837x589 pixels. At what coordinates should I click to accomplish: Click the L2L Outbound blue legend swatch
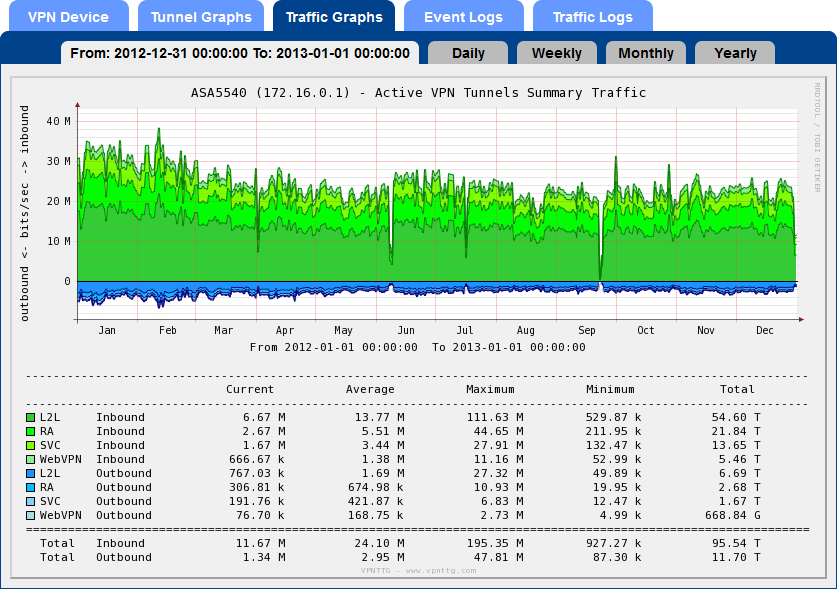click(31, 473)
